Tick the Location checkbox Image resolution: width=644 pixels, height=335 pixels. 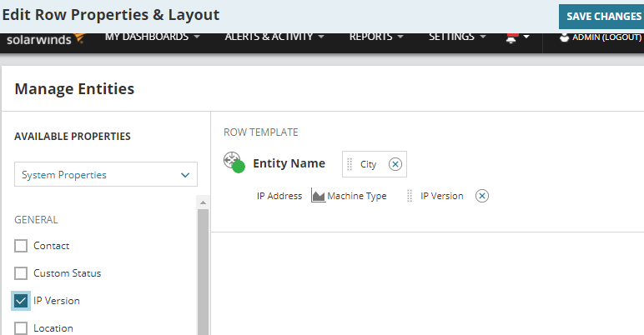[x=21, y=327]
